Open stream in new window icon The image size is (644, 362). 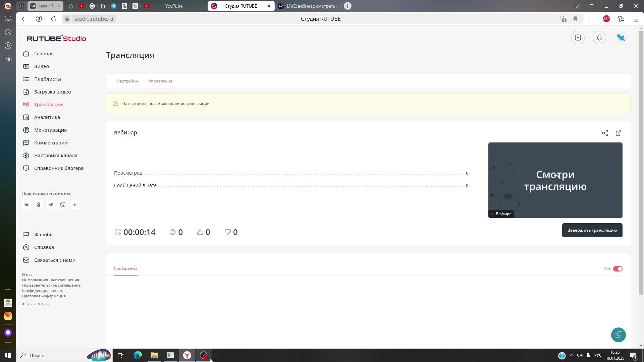click(618, 133)
